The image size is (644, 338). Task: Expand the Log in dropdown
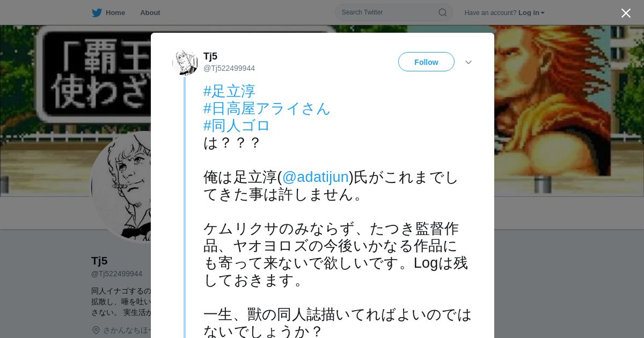point(531,13)
